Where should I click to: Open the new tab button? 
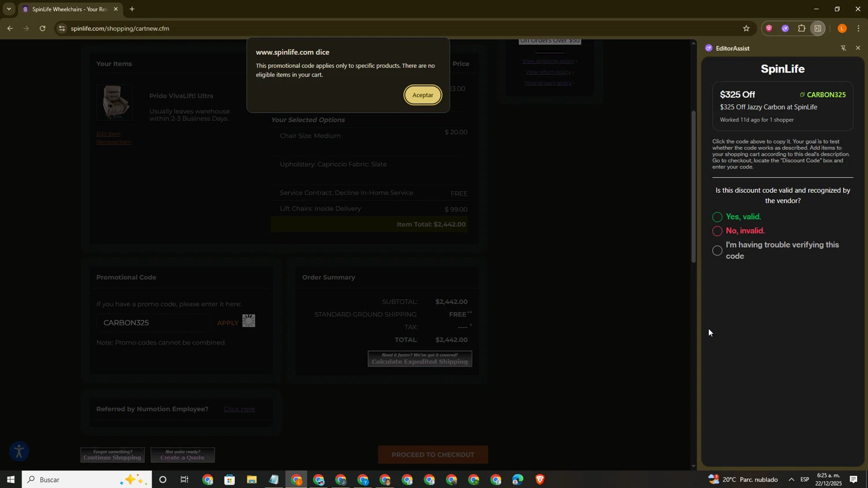click(132, 9)
